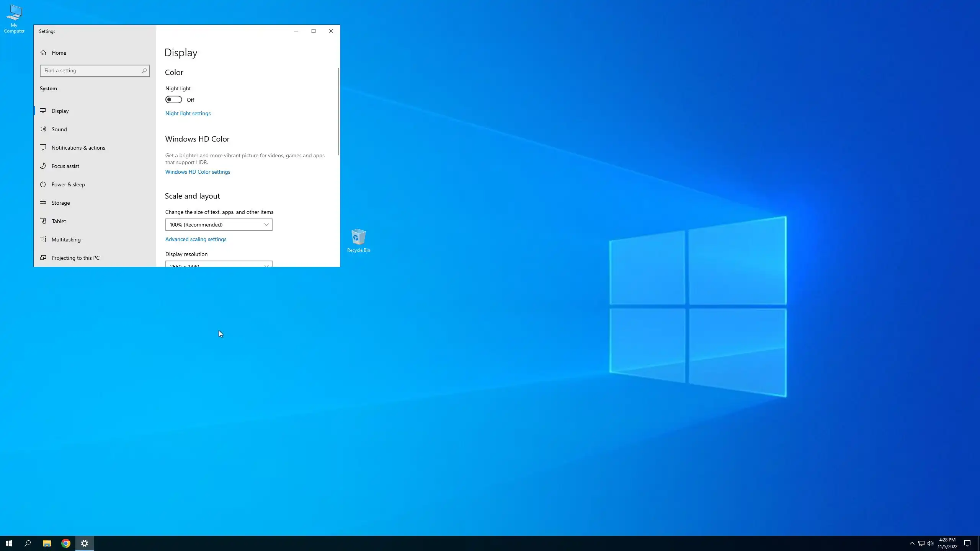The image size is (980, 551).
Task: Open Sound settings via speaker icon
Action: click(x=43, y=129)
